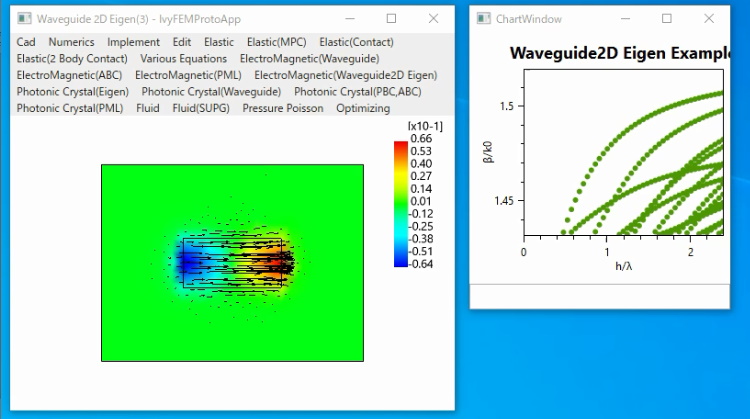Screen dimensions: 750x419
Task: Click the color legend gradient bar
Action: pos(401,204)
